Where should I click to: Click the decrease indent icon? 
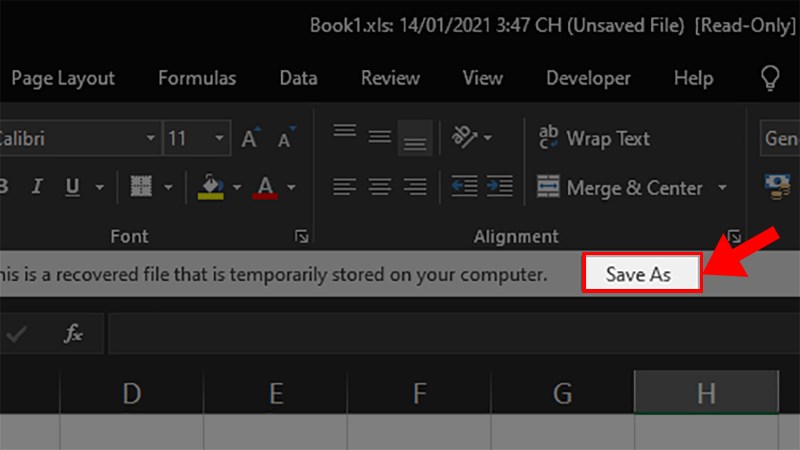click(x=464, y=187)
